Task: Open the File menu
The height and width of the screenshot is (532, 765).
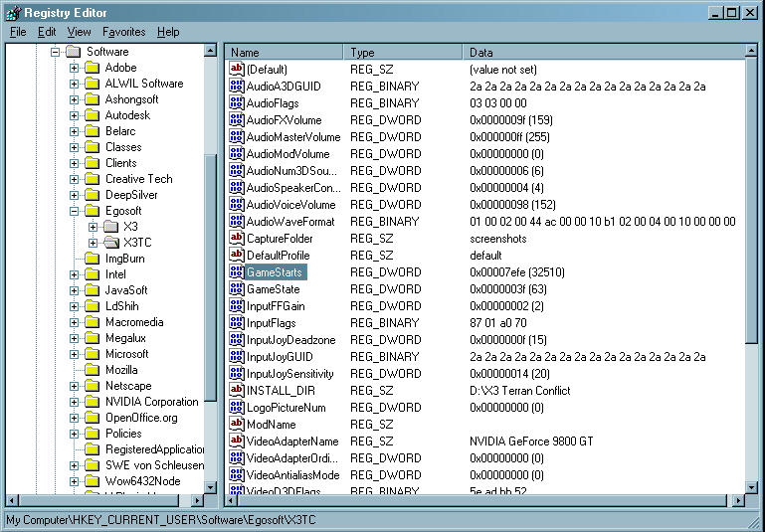Action: 18,32
